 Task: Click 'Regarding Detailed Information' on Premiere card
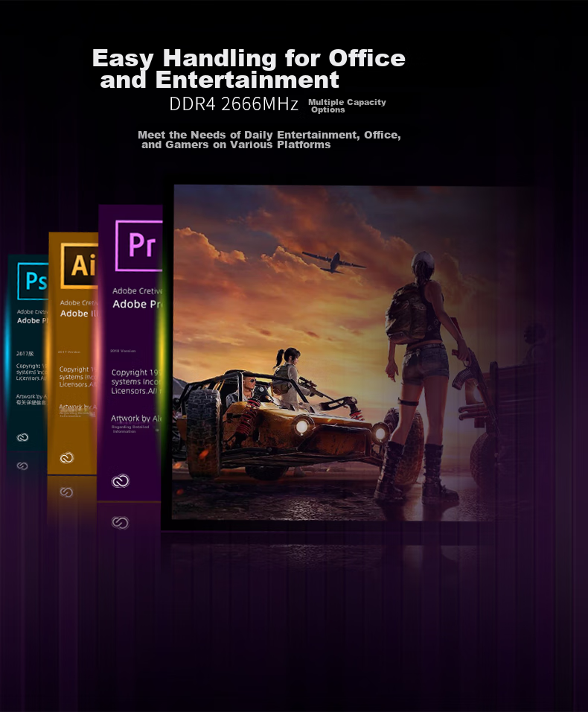tap(130, 429)
